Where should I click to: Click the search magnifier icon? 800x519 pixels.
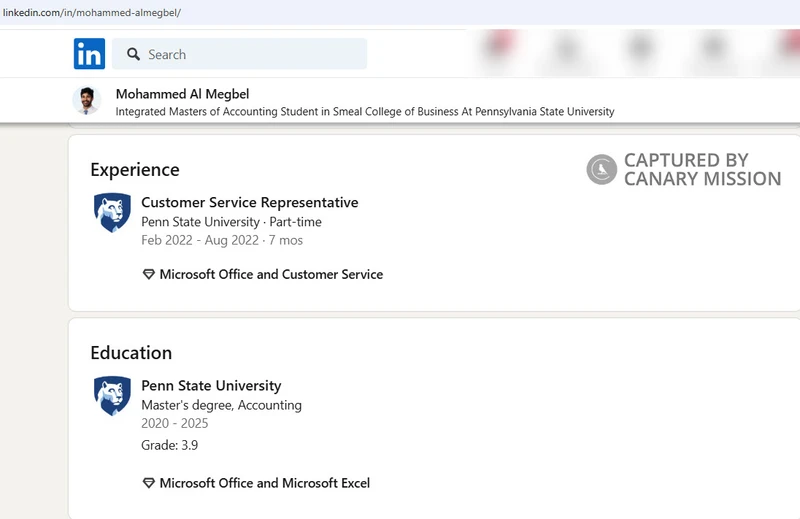pyautogui.click(x=133, y=54)
